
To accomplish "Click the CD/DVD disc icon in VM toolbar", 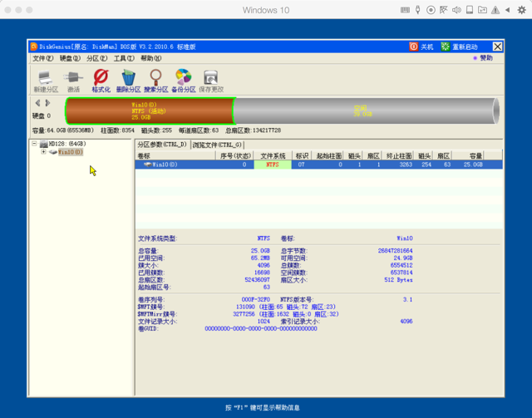I will pyautogui.click(x=431, y=10).
